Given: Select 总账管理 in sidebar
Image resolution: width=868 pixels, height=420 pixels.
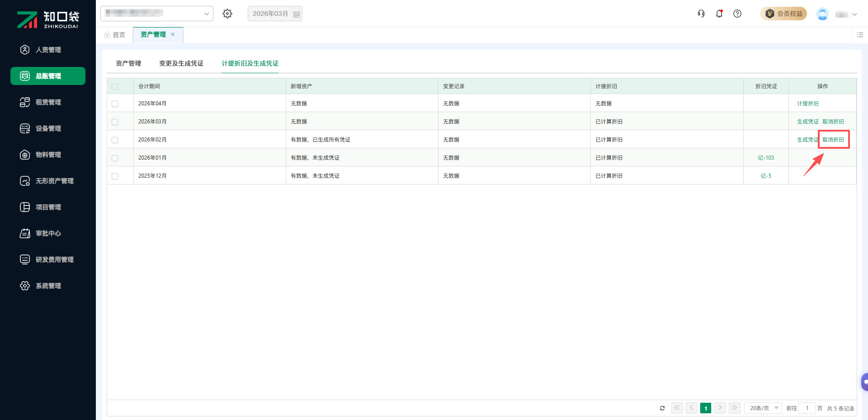Looking at the screenshot, I should (48, 76).
